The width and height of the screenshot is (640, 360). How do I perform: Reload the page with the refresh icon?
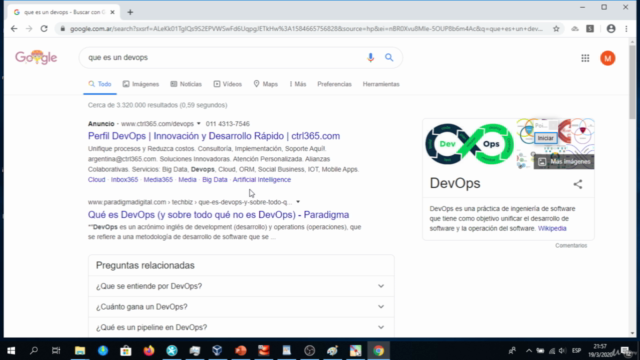point(44,29)
